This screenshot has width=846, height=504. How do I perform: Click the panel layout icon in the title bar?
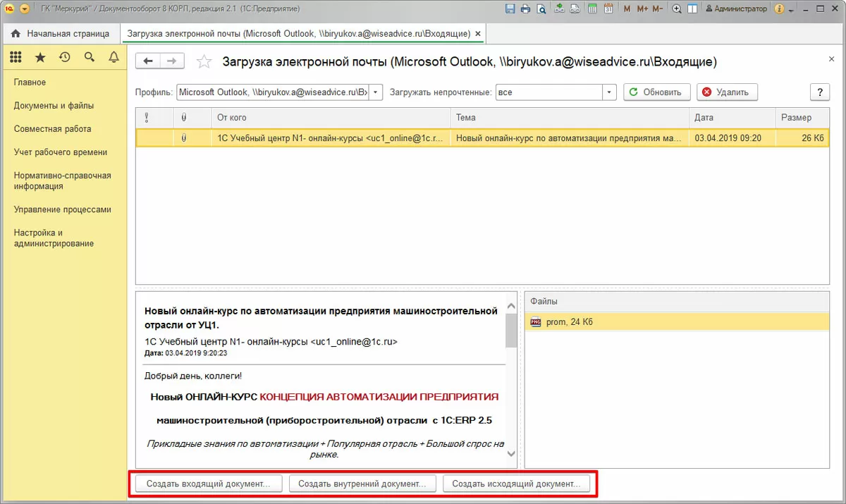(692, 9)
